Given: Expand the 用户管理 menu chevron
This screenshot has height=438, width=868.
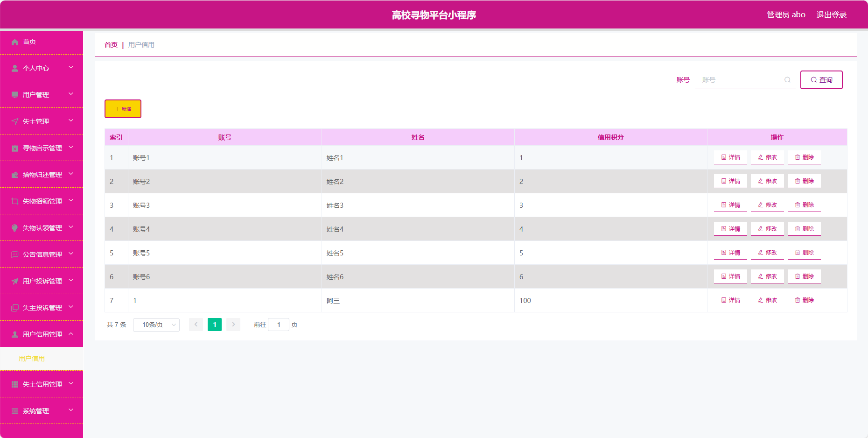Looking at the screenshot, I should tap(71, 94).
